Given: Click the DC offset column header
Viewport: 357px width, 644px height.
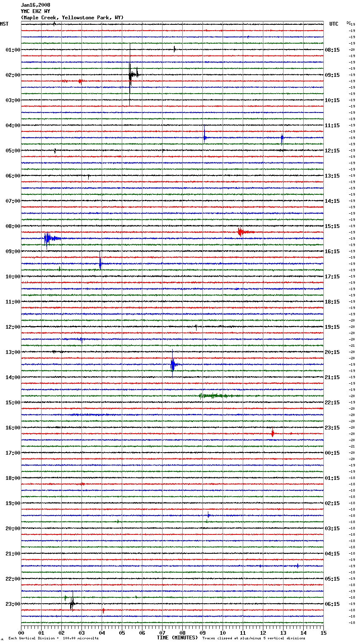Looking at the screenshot, I should (x=349, y=23).
